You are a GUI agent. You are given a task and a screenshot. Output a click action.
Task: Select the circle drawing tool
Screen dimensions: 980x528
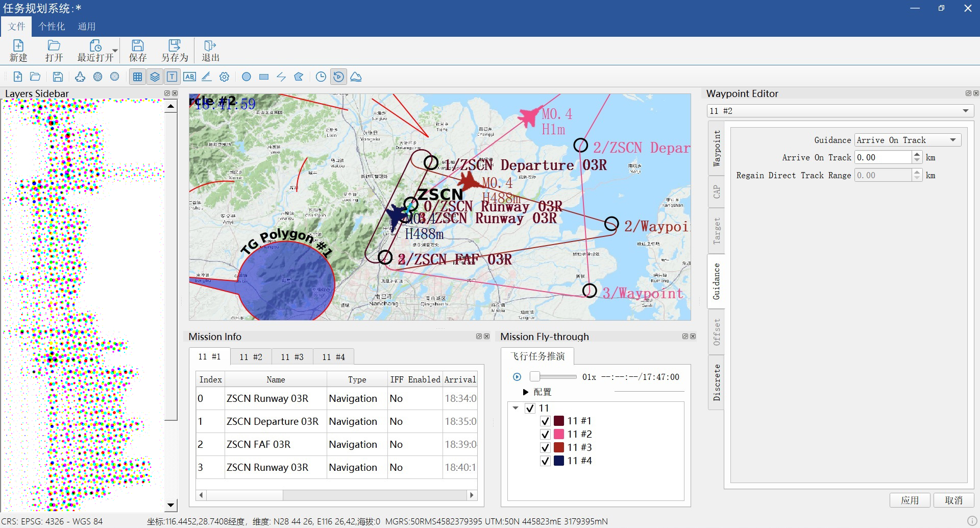(247, 77)
